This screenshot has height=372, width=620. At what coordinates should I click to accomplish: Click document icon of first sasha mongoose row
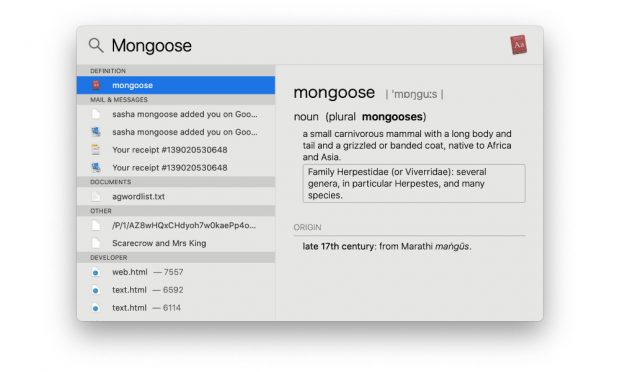pyautogui.click(x=96, y=114)
